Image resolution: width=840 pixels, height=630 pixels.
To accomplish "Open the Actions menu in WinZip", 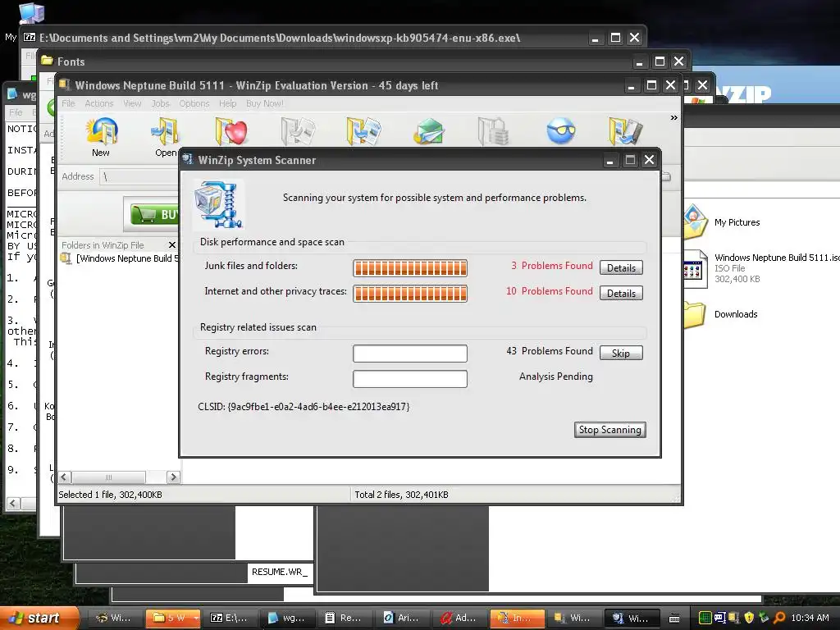I will tap(99, 103).
